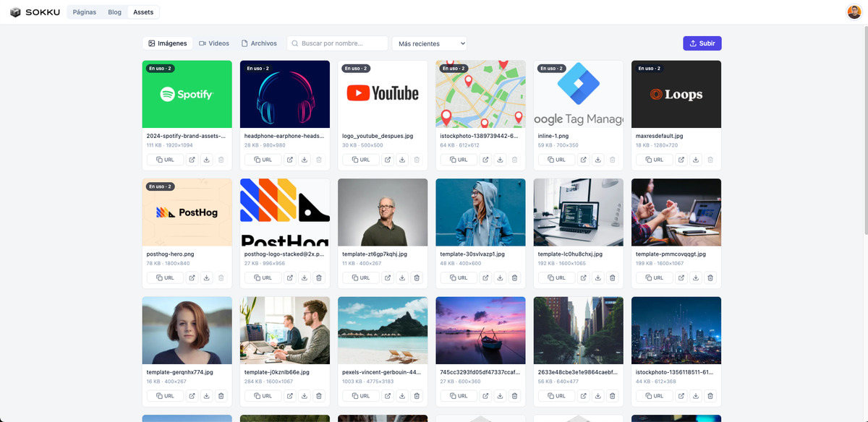Click the file name 'template-lc0hu8chxj.jpg'
Viewport: 868px width, 422px height.
point(570,254)
